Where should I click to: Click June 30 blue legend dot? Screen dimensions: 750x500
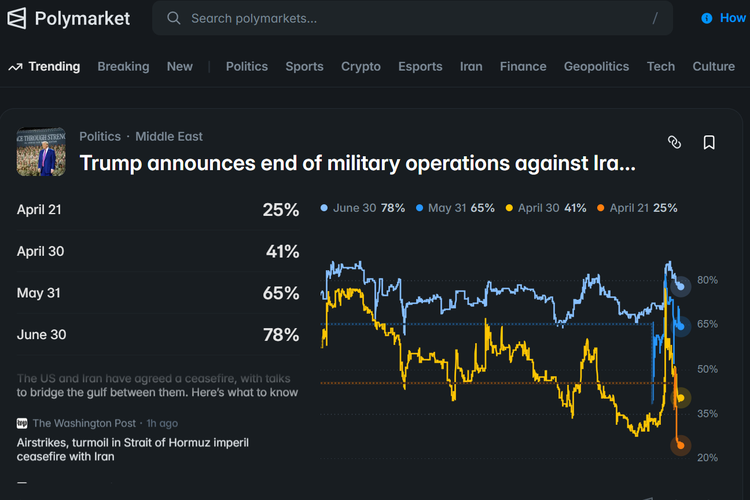coord(324,208)
